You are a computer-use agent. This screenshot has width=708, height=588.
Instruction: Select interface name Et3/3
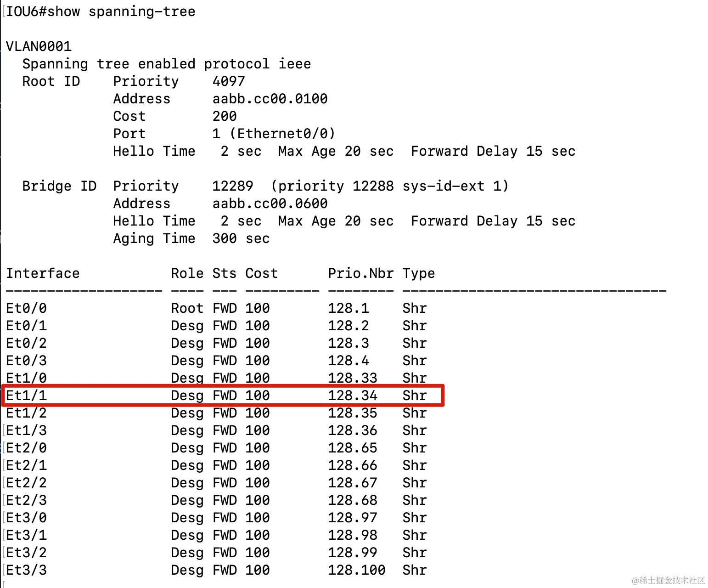(26, 570)
